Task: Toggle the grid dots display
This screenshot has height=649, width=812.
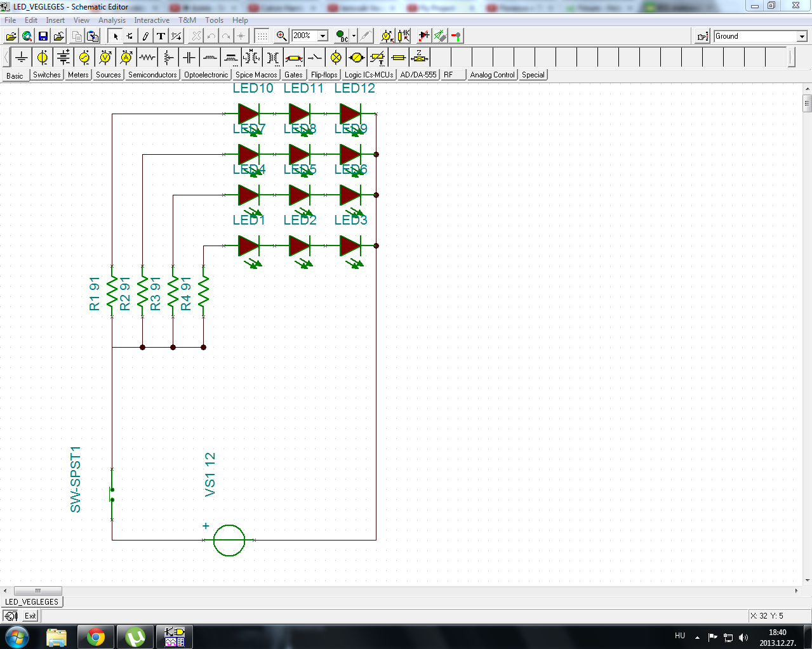Action: 262,36
